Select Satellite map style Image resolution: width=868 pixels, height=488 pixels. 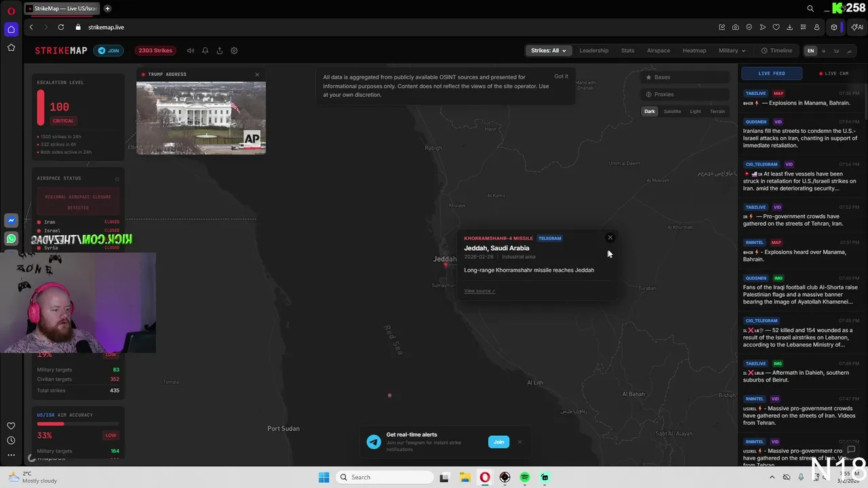(x=672, y=111)
